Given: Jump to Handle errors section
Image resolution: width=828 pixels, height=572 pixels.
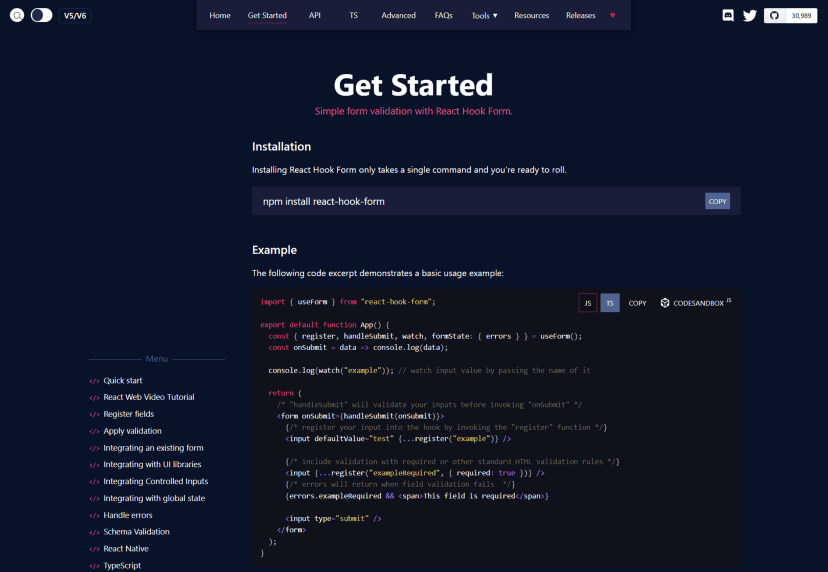Looking at the screenshot, I should tap(128, 515).
